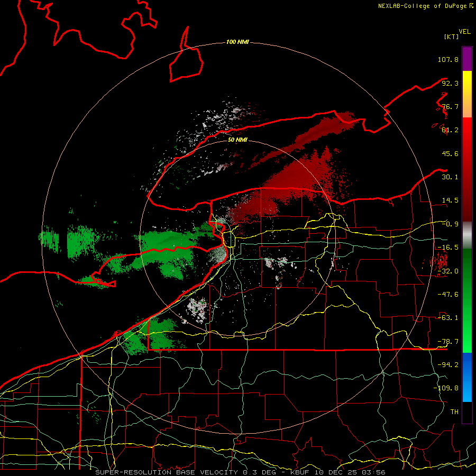Click the -94.2 velocity scale value

448,365
